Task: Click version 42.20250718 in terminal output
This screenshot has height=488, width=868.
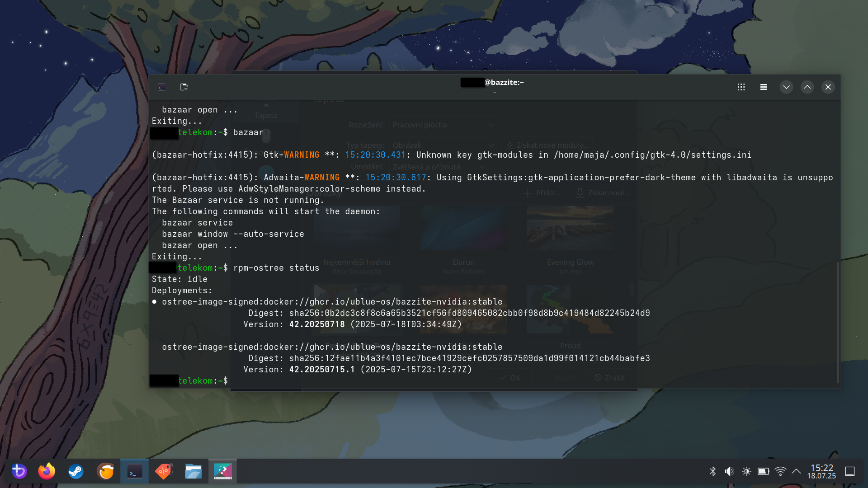Action: coord(317,324)
